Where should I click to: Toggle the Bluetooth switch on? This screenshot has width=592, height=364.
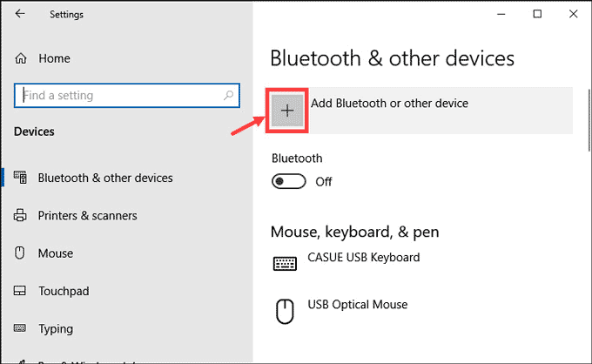pyautogui.click(x=288, y=182)
